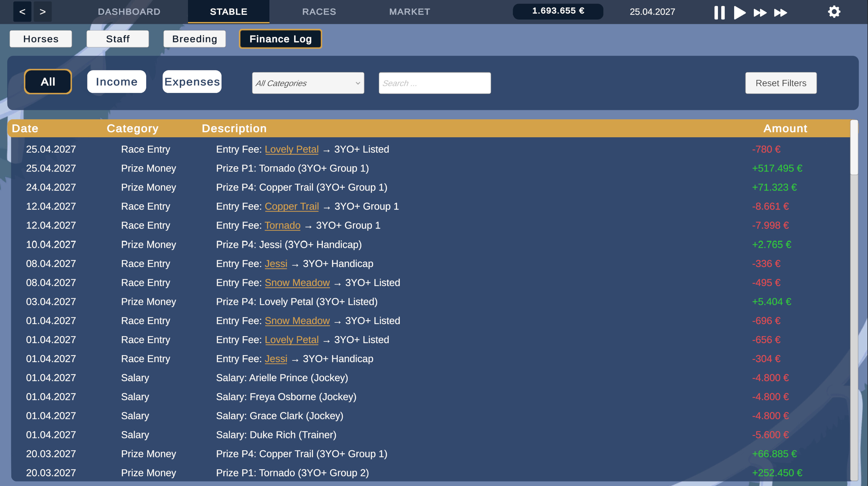Switch to the Races tab
The image size is (868, 486).
tap(319, 12)
